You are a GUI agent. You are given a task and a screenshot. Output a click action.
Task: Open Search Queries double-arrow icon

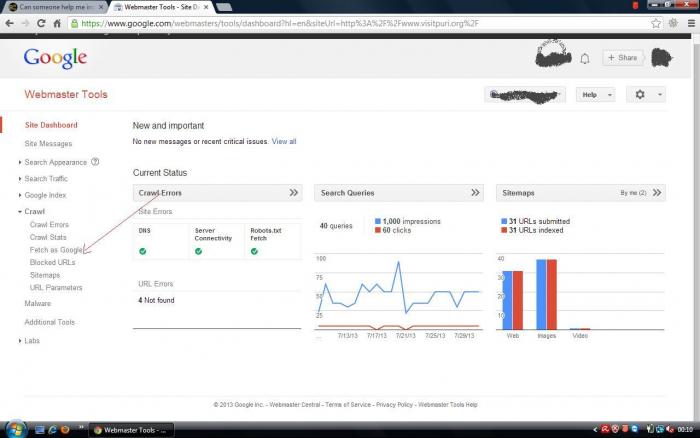tap(475, 193)
